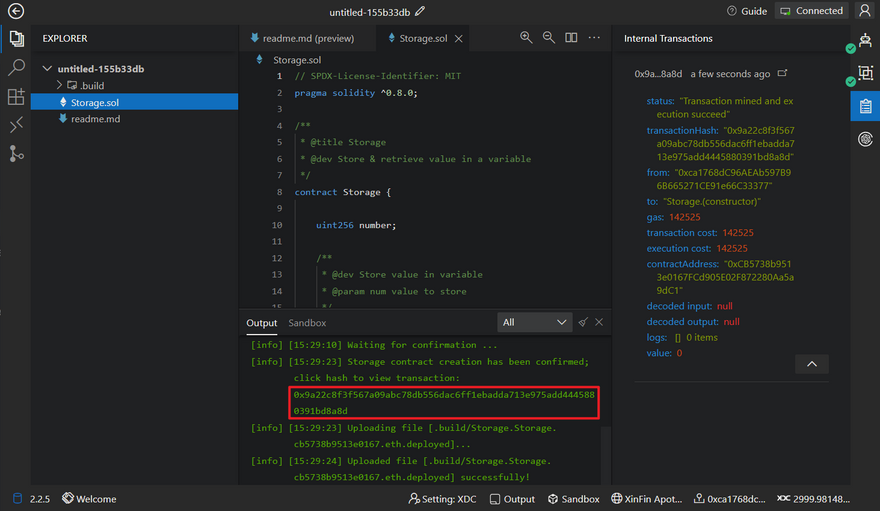Click the Storage.sol breadcrumb in editor
Screen dimensions: 880x511
pos(297,59)
